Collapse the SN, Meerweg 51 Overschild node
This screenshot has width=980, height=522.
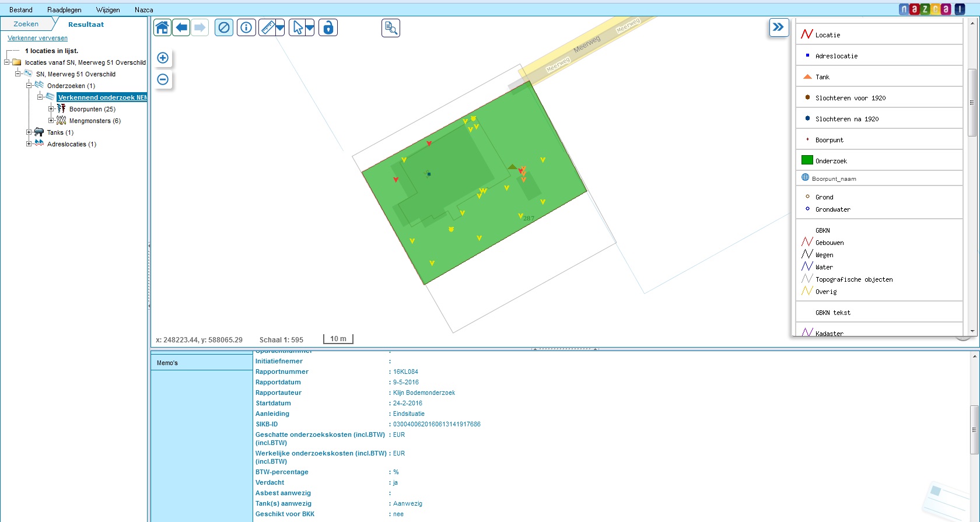[x=18, y=74]
